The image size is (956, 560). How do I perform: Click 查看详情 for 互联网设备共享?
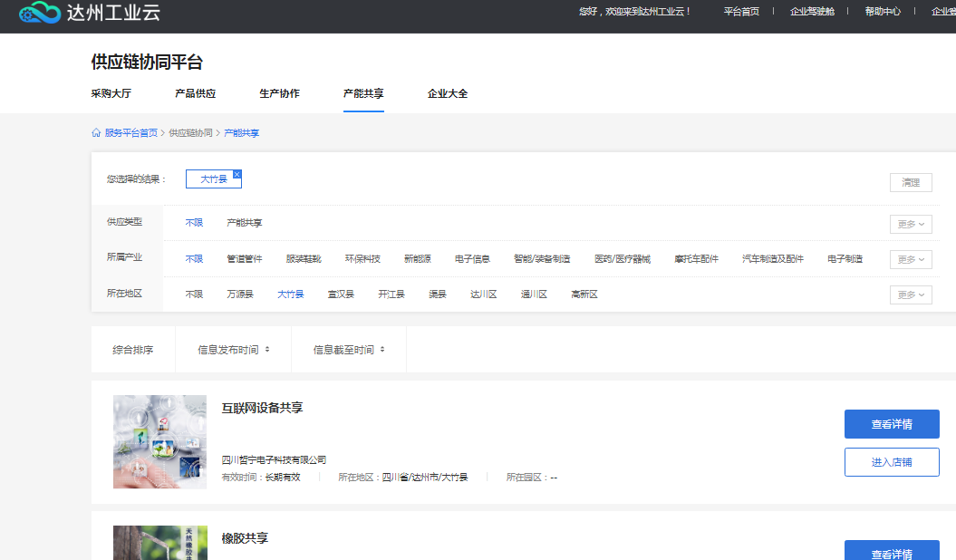[x=892, y=424]
